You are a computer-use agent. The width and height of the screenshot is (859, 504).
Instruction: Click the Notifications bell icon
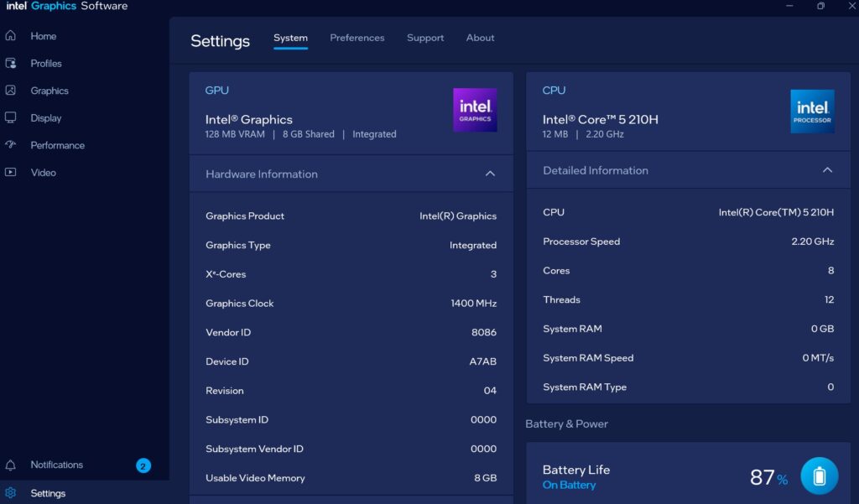coord(11,465)
